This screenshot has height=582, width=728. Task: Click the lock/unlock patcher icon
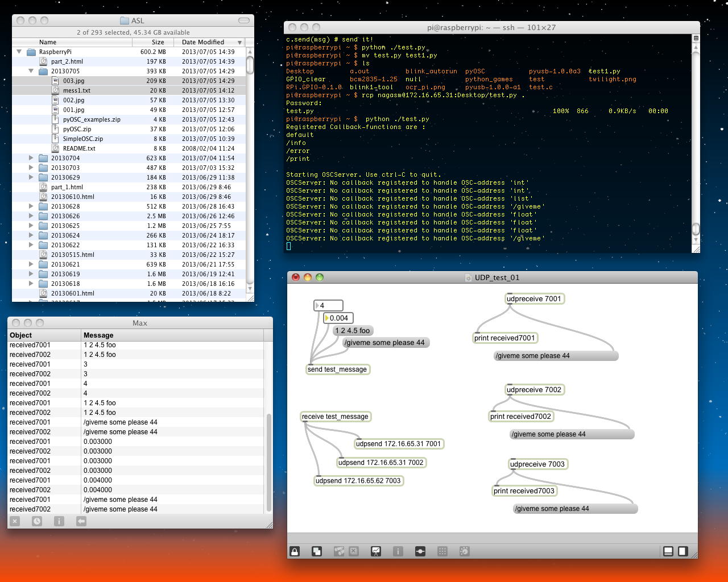click(295, 551)
